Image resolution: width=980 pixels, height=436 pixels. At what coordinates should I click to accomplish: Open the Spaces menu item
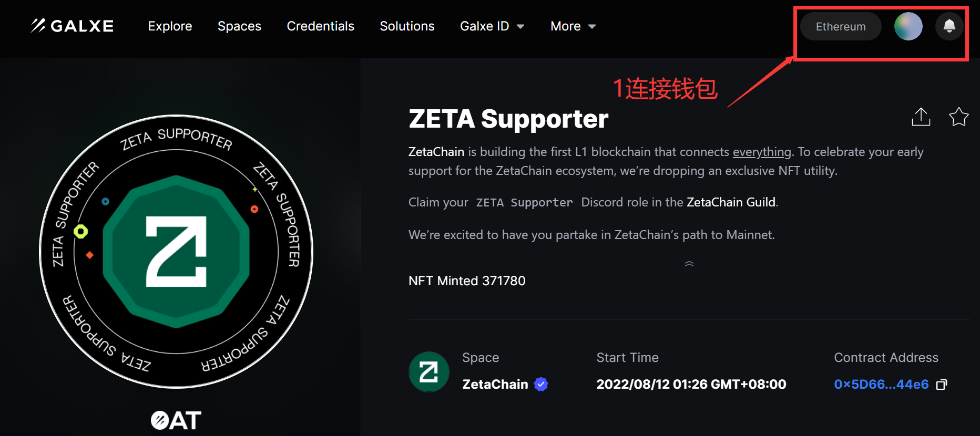click(x=239, y=26)
